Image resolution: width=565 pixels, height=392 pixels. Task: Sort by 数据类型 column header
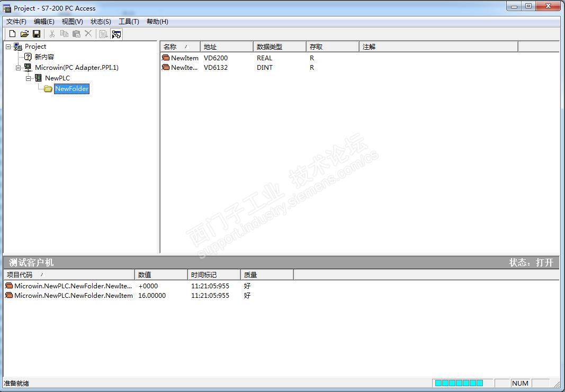pos(280,47)
